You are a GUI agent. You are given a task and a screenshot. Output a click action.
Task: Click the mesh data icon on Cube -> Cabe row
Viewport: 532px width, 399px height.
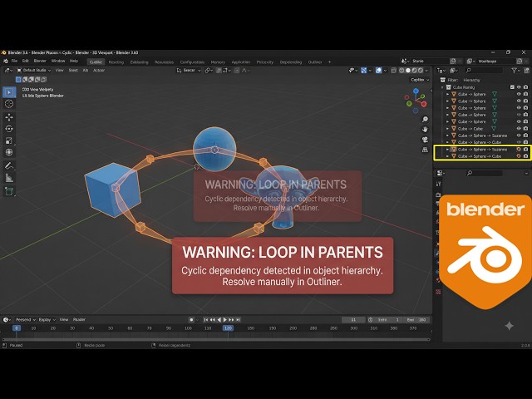pos(494,129)
